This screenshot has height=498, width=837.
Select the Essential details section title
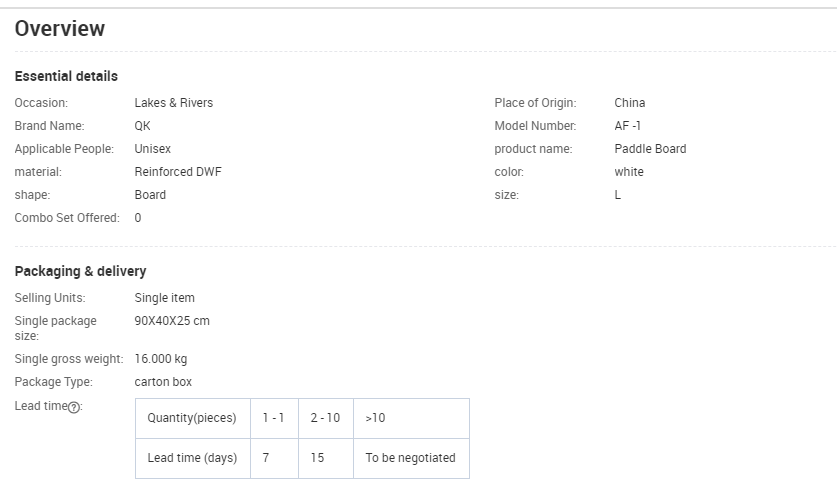pos(66,76)
